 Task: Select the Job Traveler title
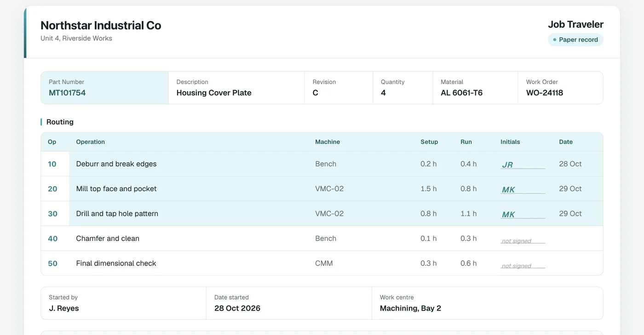[575, 24]
